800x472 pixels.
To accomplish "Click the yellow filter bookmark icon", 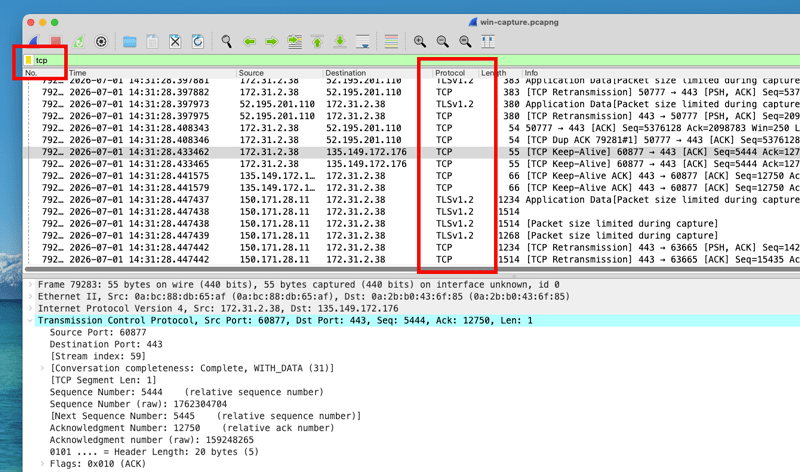I will pyautogui.click(x=29, y=60).
